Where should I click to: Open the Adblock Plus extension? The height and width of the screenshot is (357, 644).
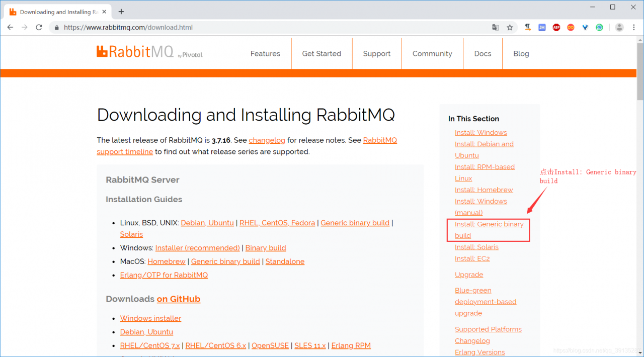pos(556,27)
